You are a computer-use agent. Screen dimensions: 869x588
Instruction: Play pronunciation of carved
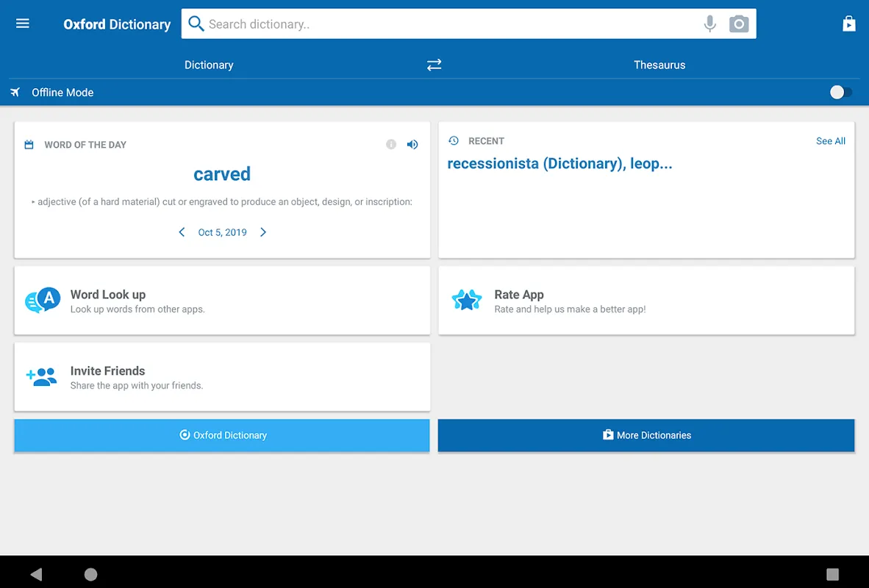point(412,145)
